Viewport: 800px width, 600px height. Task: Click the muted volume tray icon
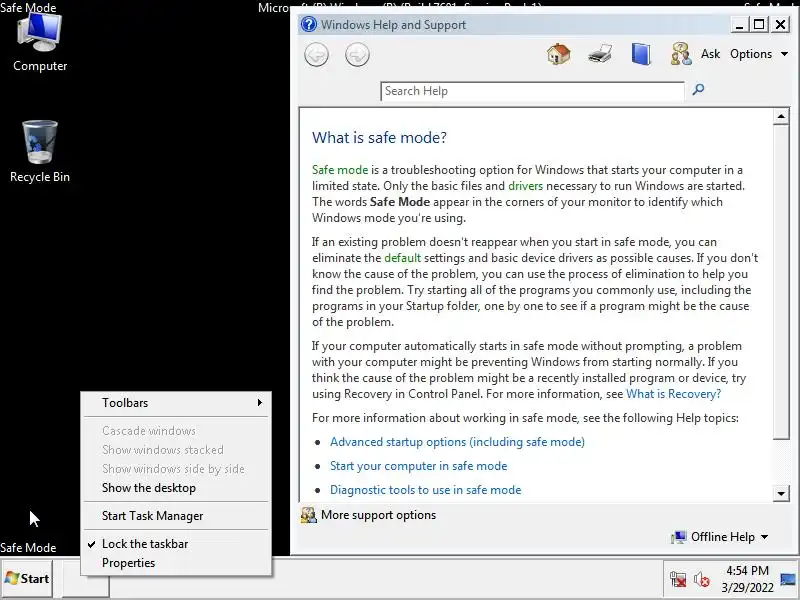(702, 579)
